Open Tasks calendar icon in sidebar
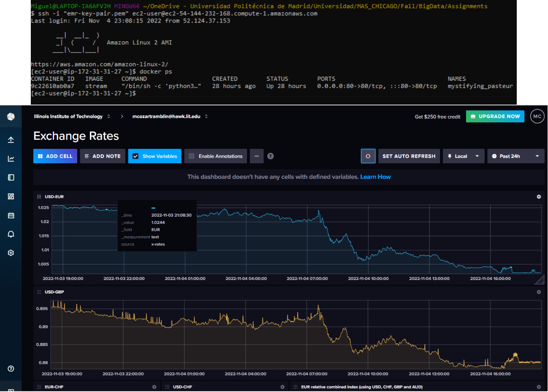 11,215
